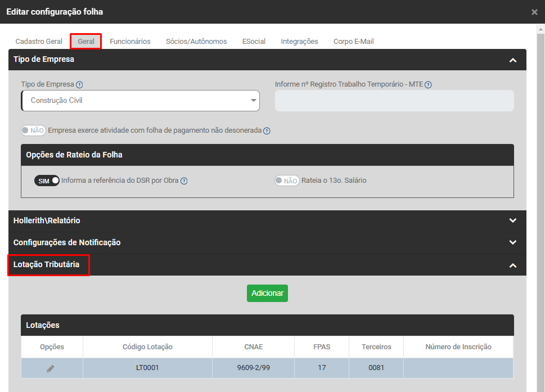Open the ESocial tab
The width and height of the screenshot is (545, 392).
click(x=254, y=42)
